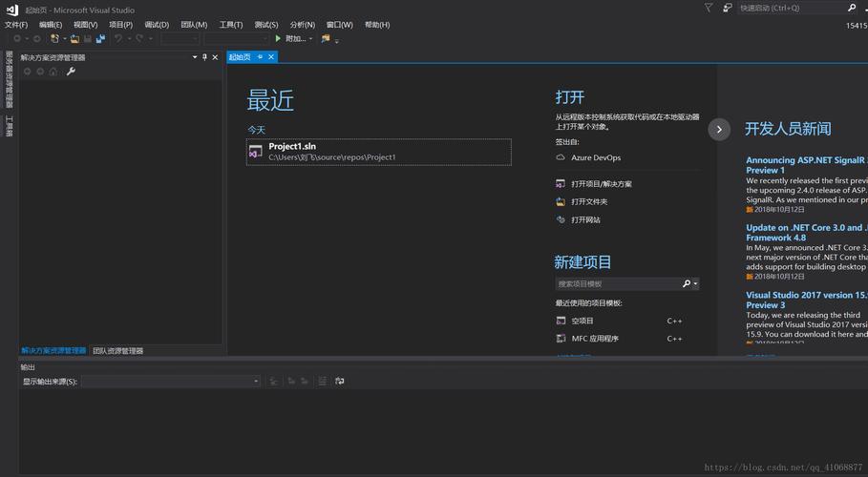This screenshot has width=868, height=477.
Task: Expand the template search options dropdown arrow
Action: point(695,284)
